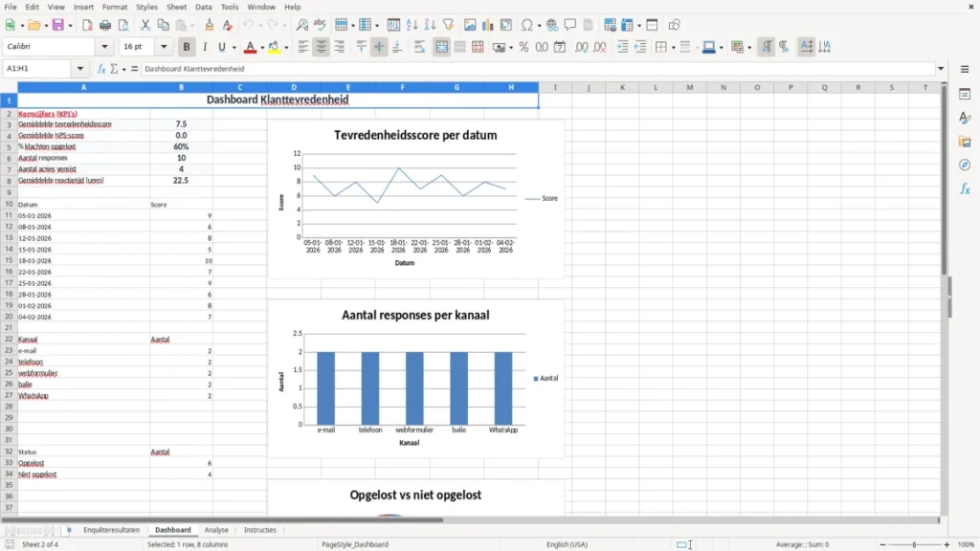
Task: Print using the printer icon
Action: coord(105,25)
